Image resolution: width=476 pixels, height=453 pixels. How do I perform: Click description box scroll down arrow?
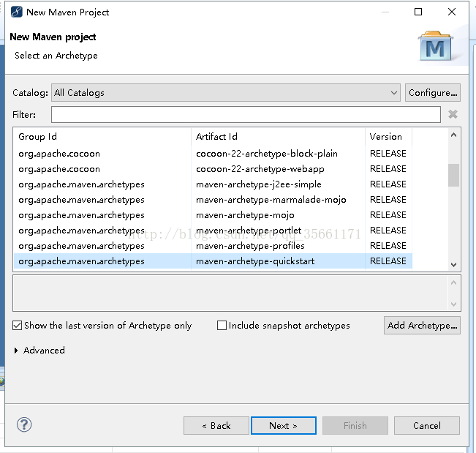tap(453, 304)
